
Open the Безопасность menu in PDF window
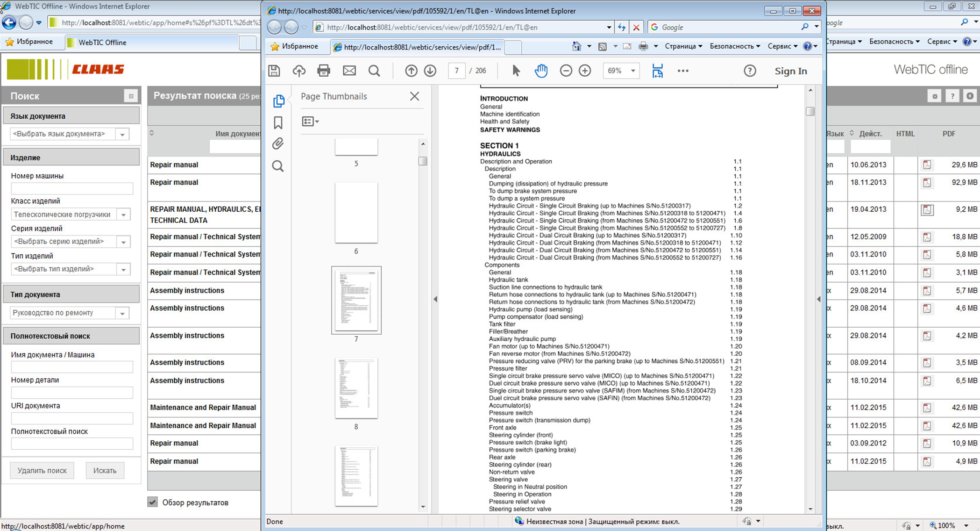click(734, 46)
